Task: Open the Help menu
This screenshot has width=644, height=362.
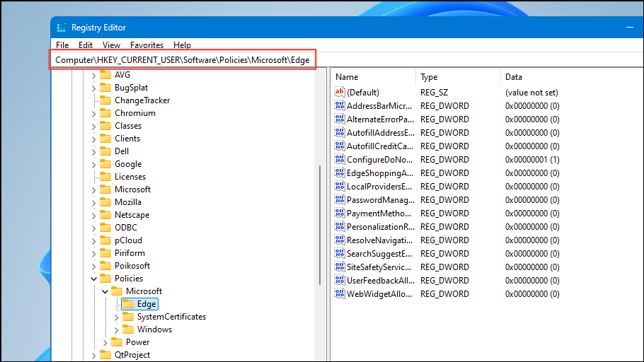Action: pos(182,45)
